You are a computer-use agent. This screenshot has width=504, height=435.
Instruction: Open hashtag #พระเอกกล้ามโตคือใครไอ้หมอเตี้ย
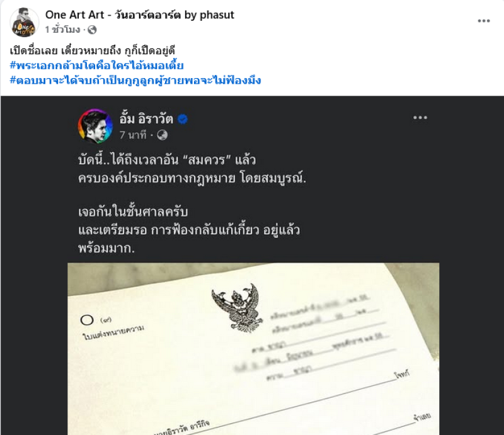coord(97,65)
